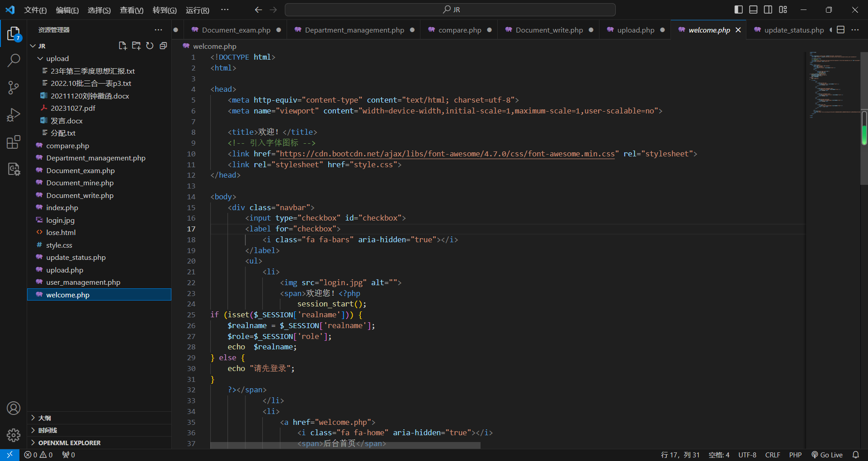Expand the 大纲 outline section

[x=44, y=418]
